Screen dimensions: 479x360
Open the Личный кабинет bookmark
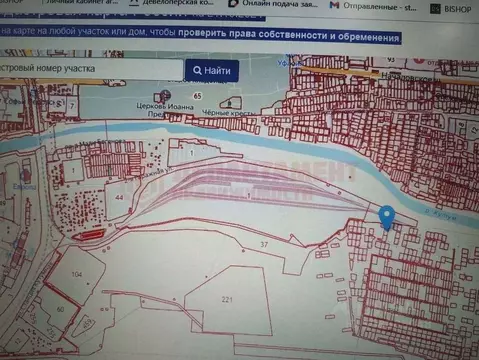point(82,2)
